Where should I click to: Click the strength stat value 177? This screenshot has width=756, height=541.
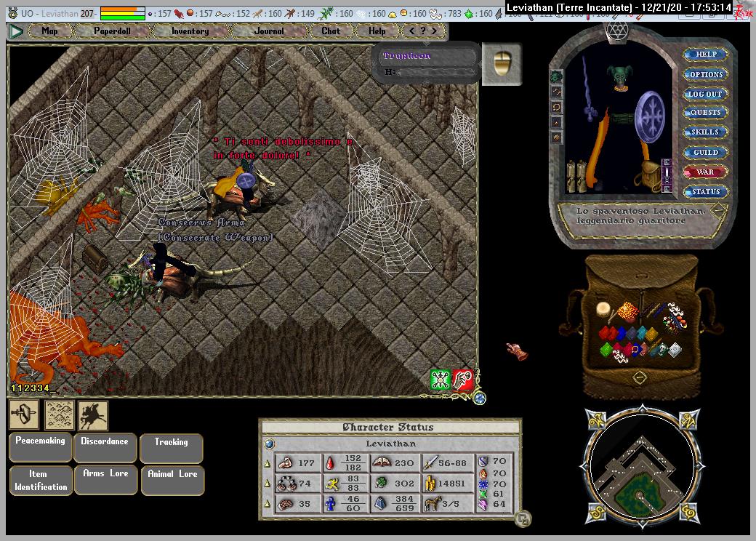(x=306, y=463)
